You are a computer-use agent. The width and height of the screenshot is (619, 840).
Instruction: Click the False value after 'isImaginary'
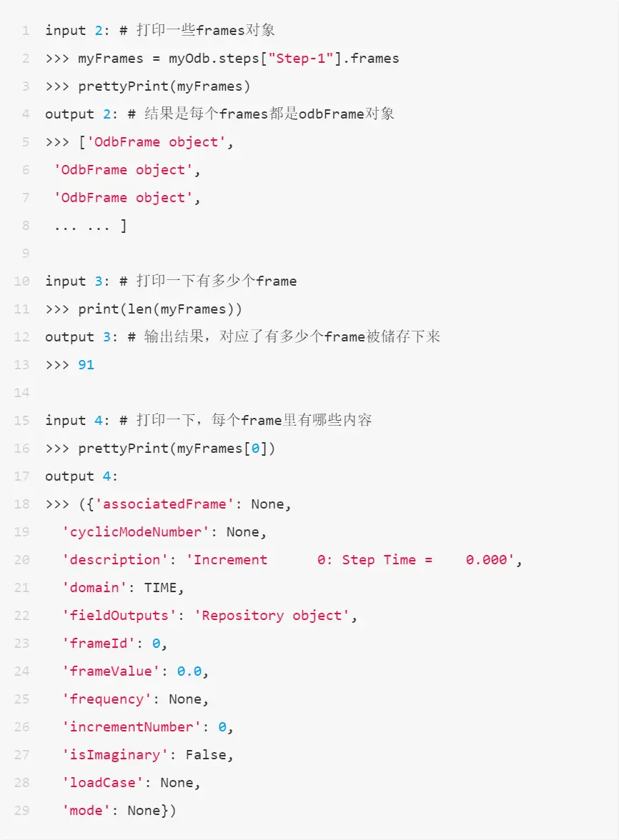(206, 755)
